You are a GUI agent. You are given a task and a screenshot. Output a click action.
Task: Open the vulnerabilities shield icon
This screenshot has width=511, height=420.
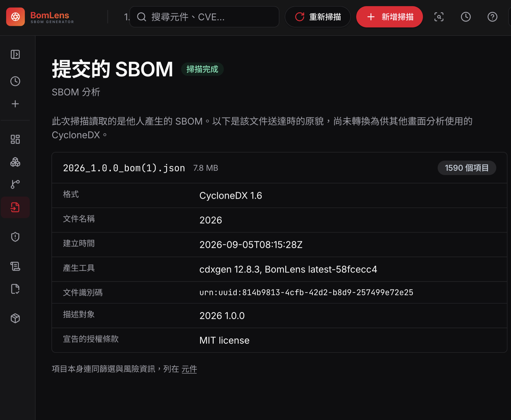15,237
